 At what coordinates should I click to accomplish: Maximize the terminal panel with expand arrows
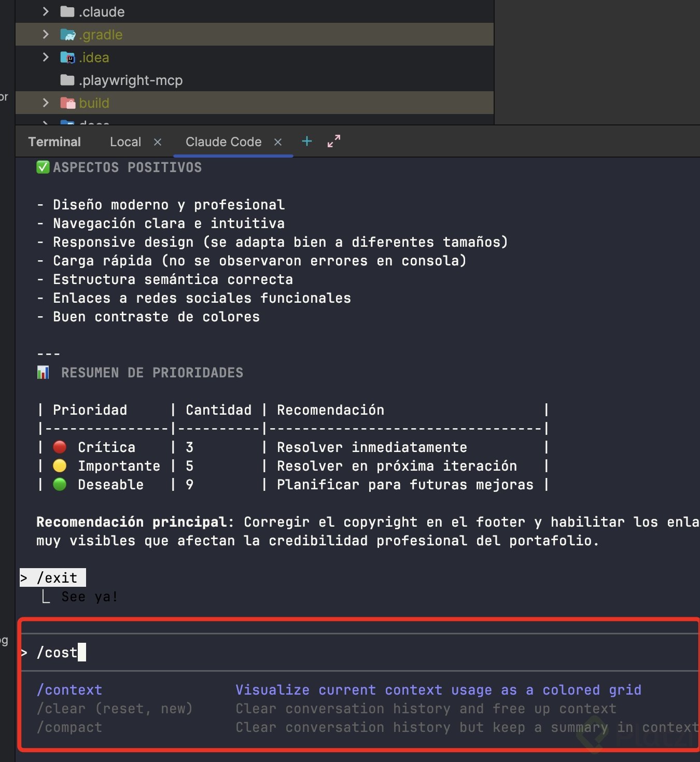[x=334, y=141]
